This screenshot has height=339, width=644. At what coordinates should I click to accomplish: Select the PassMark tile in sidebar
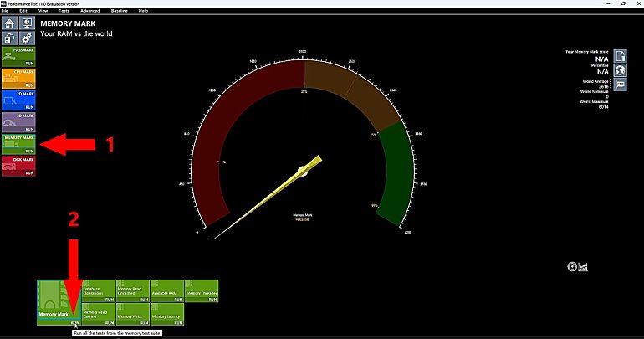18,57
